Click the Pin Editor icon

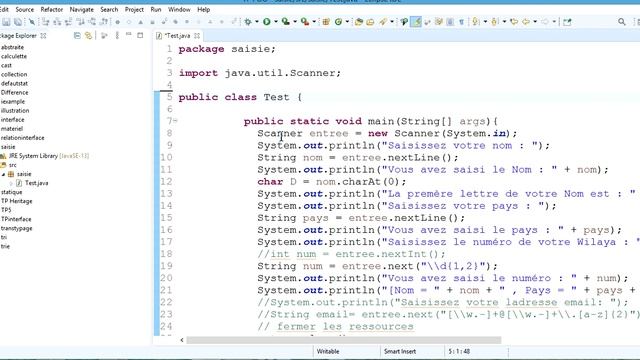(x=567, y=22)
